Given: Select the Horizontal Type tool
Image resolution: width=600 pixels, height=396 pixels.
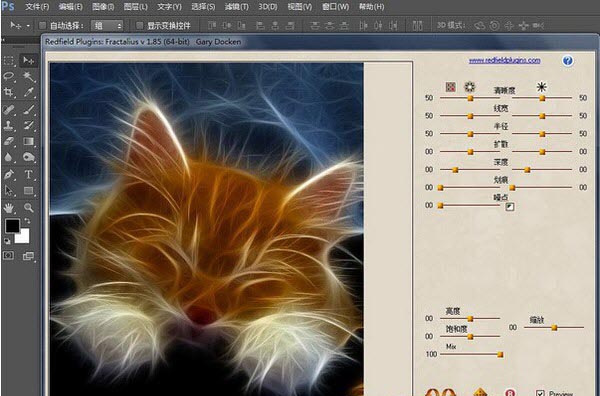Looking at the screenshot, I should point(28,175).
